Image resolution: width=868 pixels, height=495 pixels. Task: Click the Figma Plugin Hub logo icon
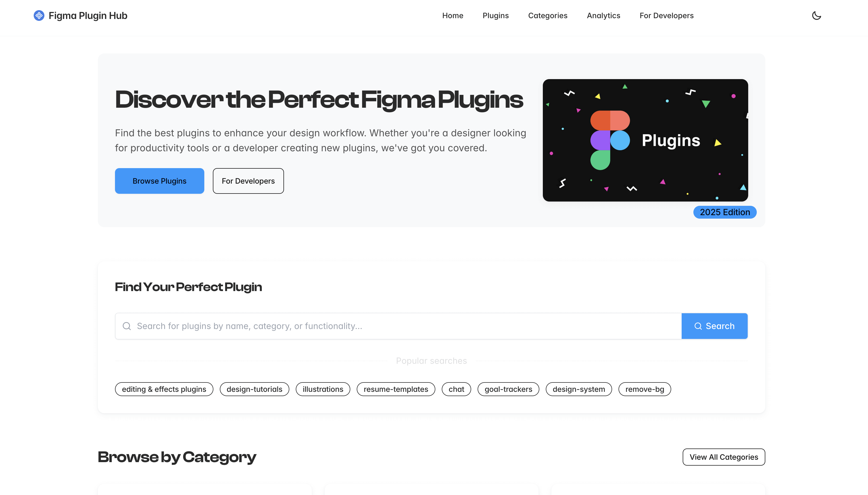coord(39,15)
